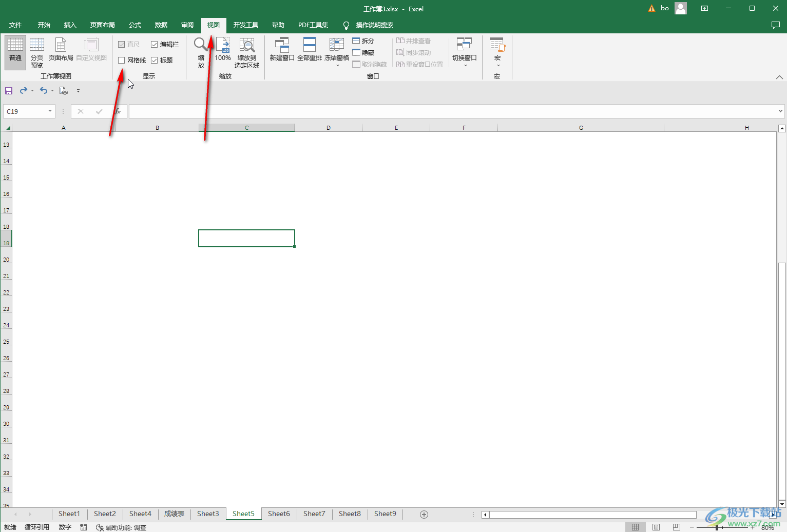Click the accessibility status text

(x=121, y=527)
